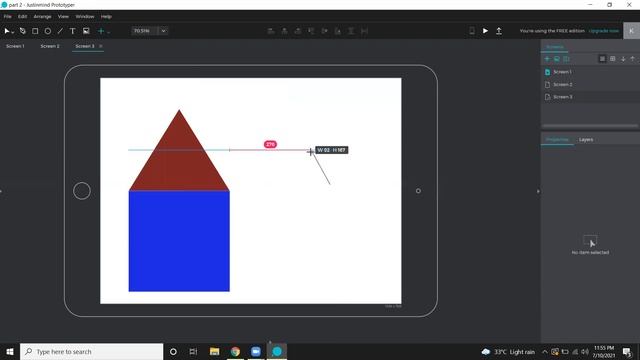Open File Explorer from taskbar
The width and height of the screenshot is (640, 360).
pyautogui.click(x=214, y=351)
